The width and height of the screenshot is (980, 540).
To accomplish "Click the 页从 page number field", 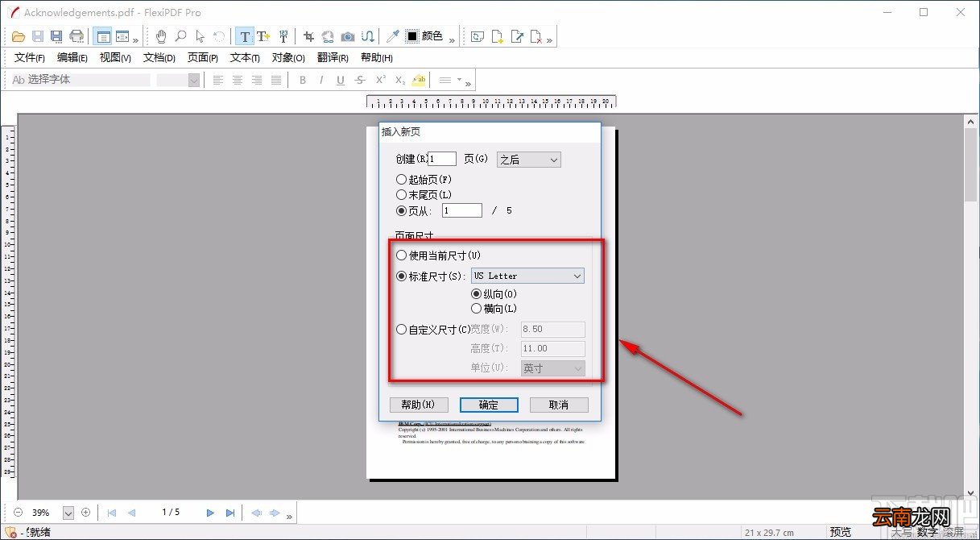I will [462, 210].
